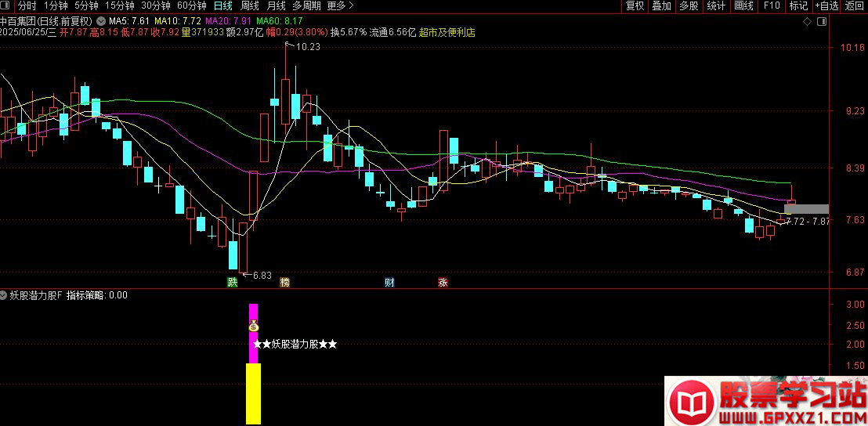868x426 pixels.
Task: Select the 5分钟 period
Action: point(86,6)
